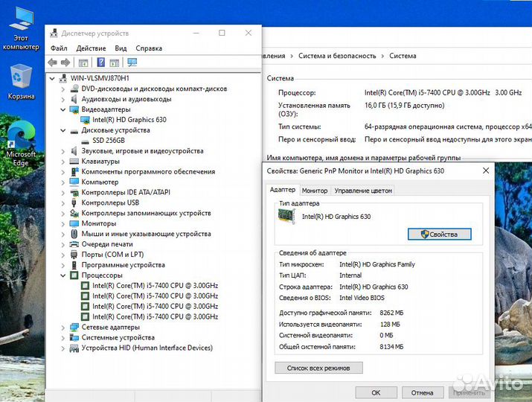532x402 pixels.
Task: Click Система и безопасность breadcrumb link
Action: coord(337,56)
